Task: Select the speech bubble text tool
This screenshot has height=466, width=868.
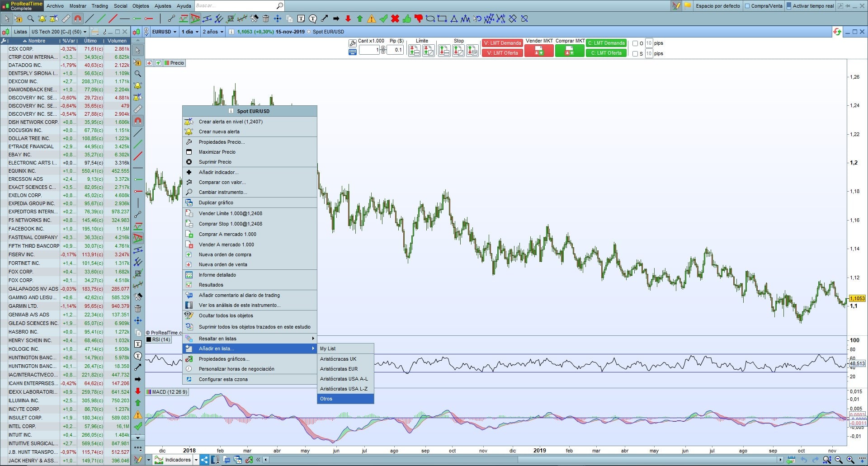Action: (313, 19)
